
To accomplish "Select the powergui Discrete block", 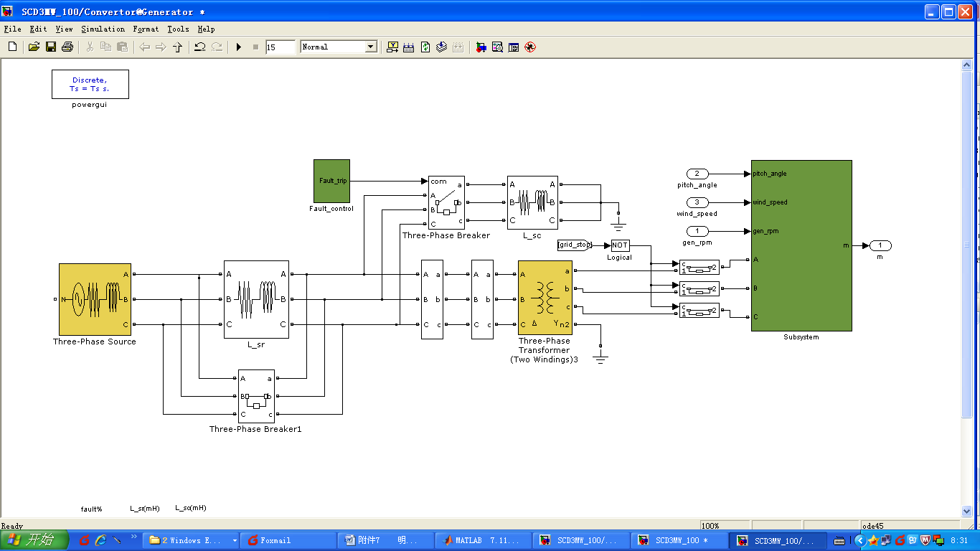I will [x=90, y=84].
